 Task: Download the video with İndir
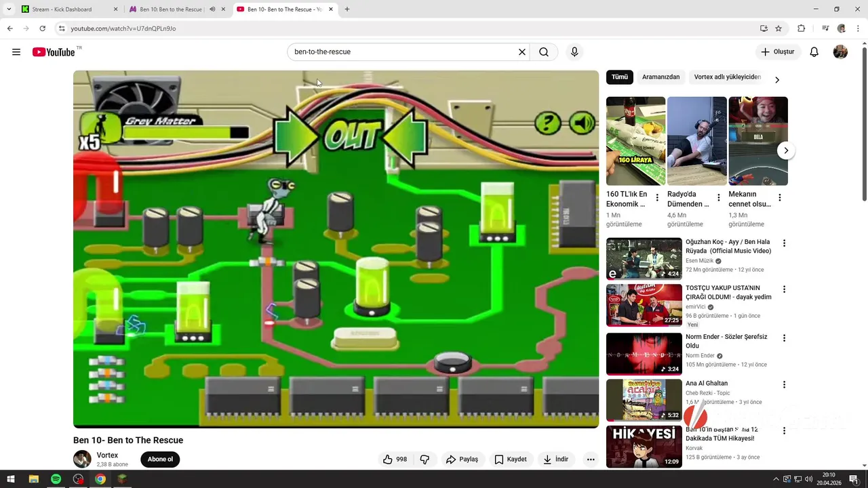555,460
